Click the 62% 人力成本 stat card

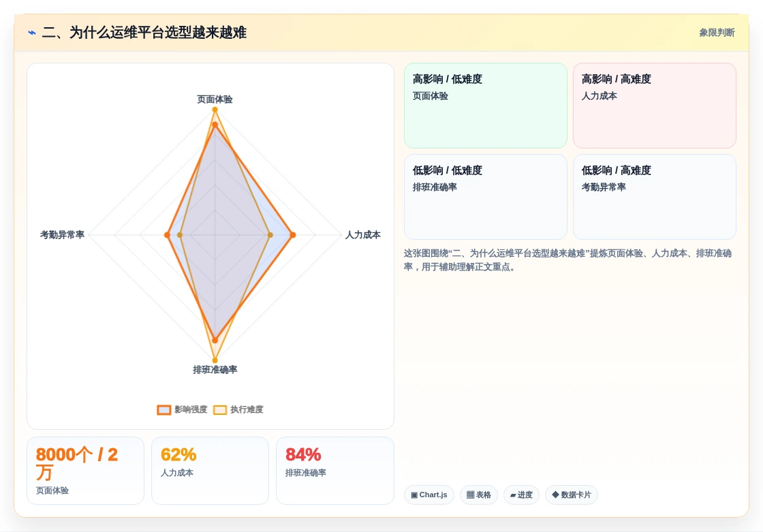(x=211, y=470)
